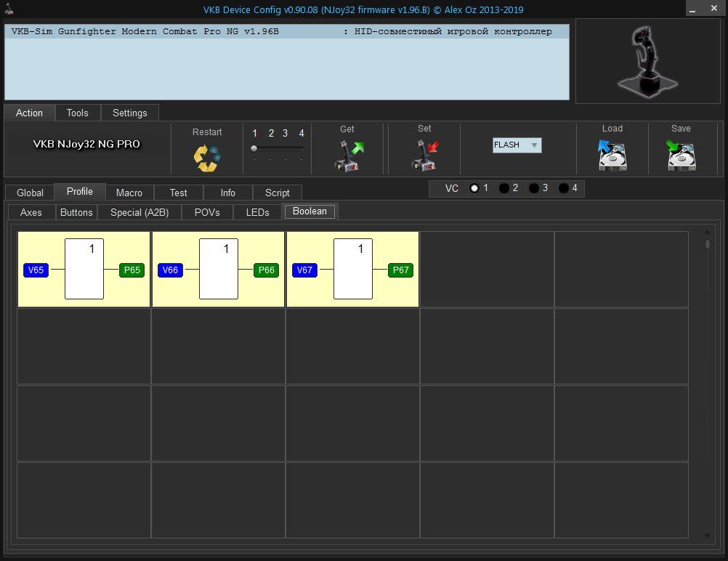Screen dimensions: 728x561
Task: Switch to the Global tab
Action: coord(31,193)
